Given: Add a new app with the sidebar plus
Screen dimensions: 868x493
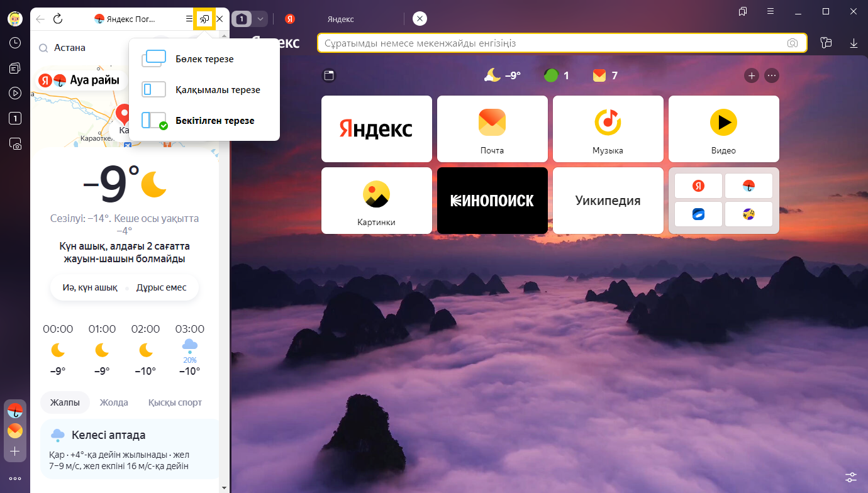Looking at the screenshot, I should coord(15,451).
